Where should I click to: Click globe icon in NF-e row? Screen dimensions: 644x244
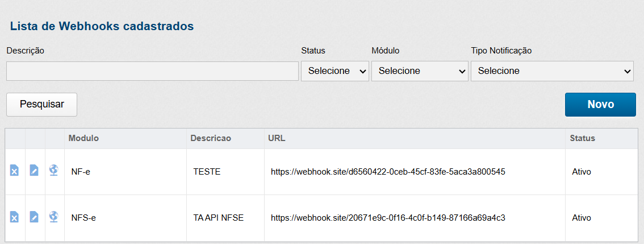(54, 171)
